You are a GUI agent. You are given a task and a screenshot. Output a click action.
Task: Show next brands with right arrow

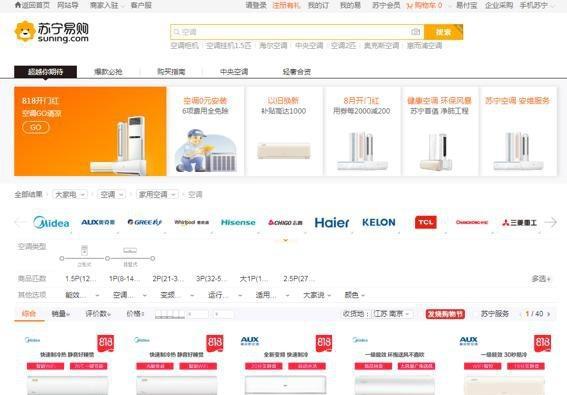click(550, 222)
